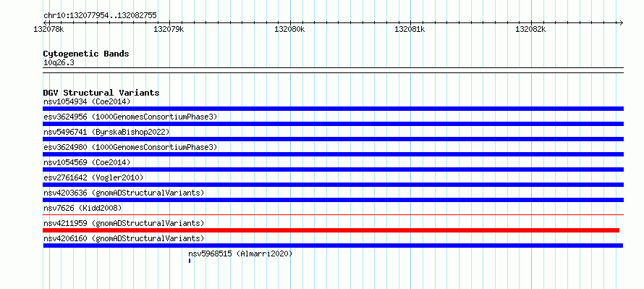Click the 132079k ruler label
The width and height of the screenshot is (644, 289).
[169, 29]
